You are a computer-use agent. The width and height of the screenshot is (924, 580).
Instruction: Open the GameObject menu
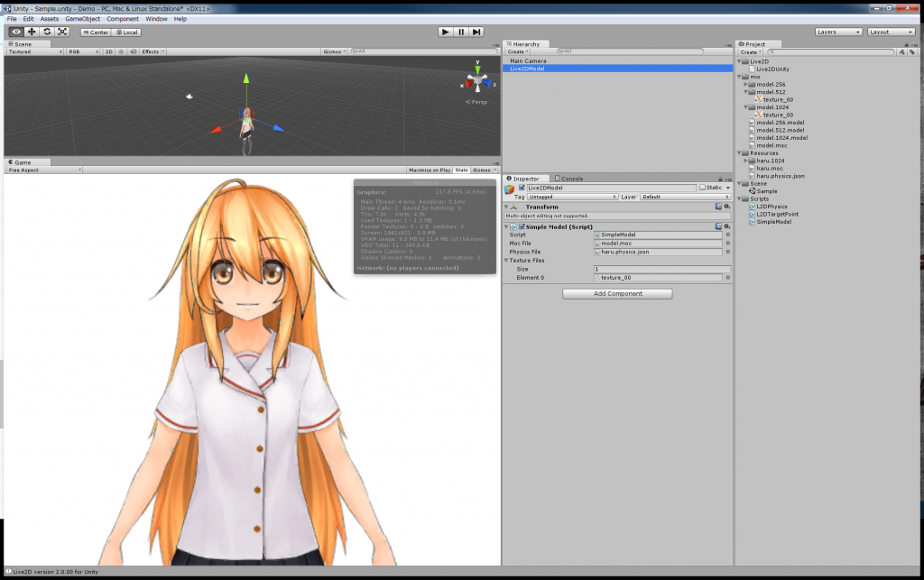82,19
